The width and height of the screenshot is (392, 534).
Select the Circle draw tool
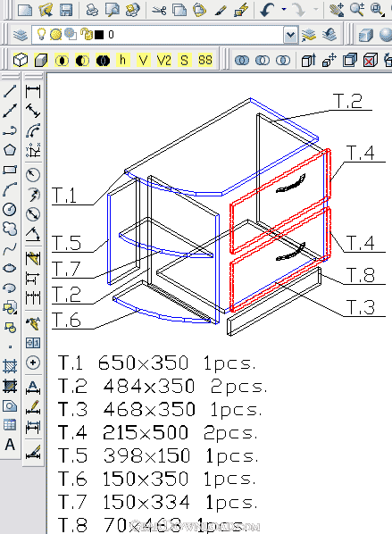click(10, 209)
